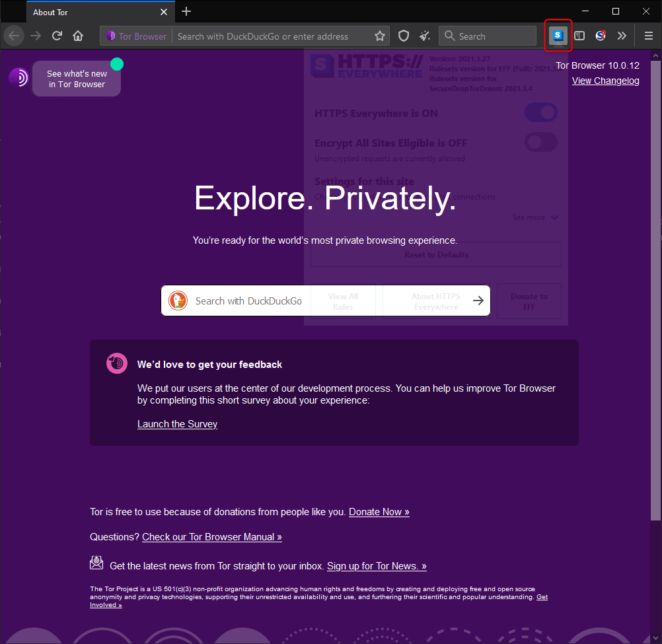
Task: Click the vertical page scrollbar thumb
Action: tap(655, 290)
